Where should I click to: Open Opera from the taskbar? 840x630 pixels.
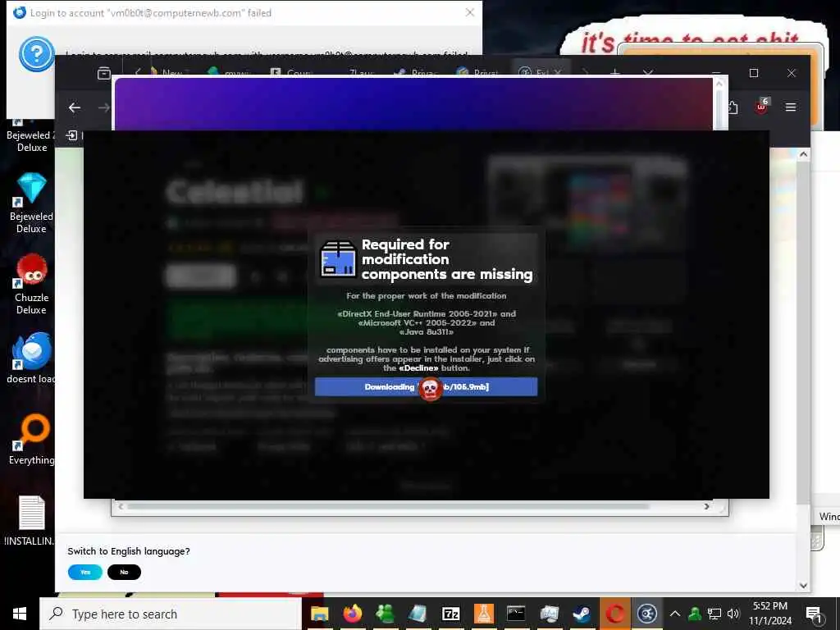click(615, 614)
